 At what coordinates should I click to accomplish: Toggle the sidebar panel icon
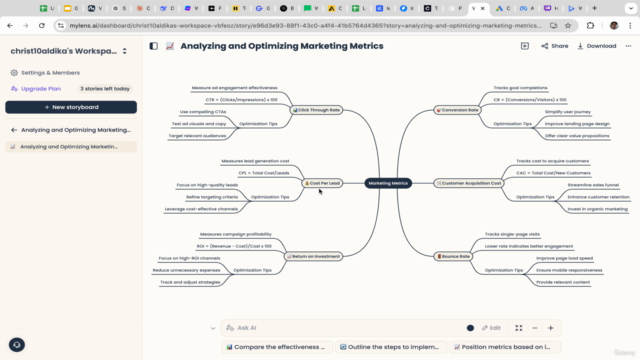tap(153, 46)
